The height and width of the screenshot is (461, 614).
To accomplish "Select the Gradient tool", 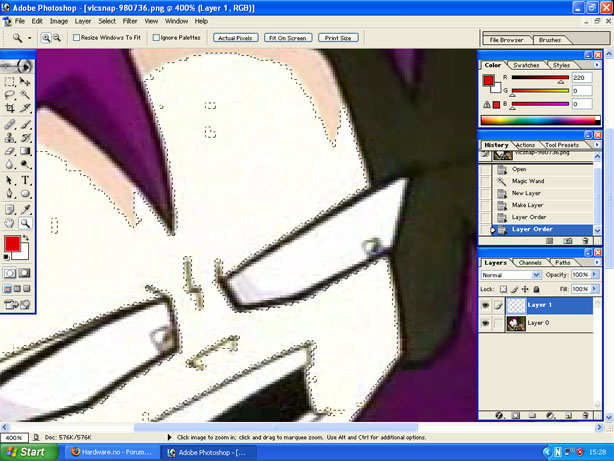I will pos(25,151).
